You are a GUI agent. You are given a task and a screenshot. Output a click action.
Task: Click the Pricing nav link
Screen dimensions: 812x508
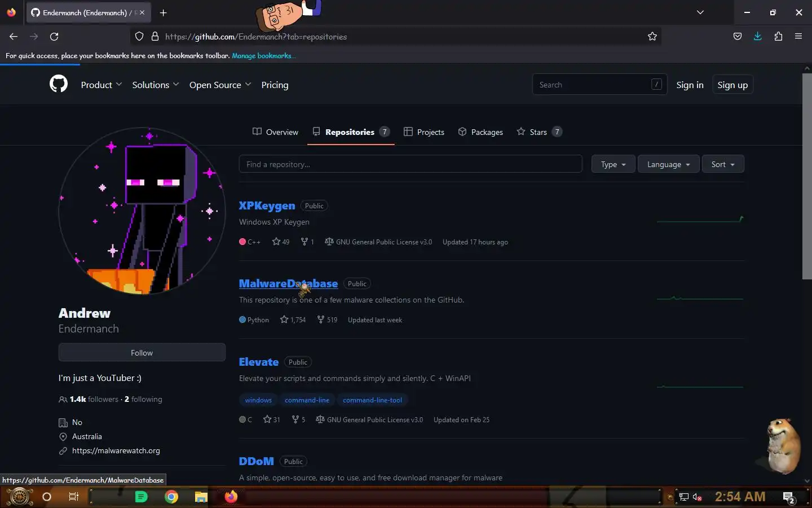coord(275,85)
